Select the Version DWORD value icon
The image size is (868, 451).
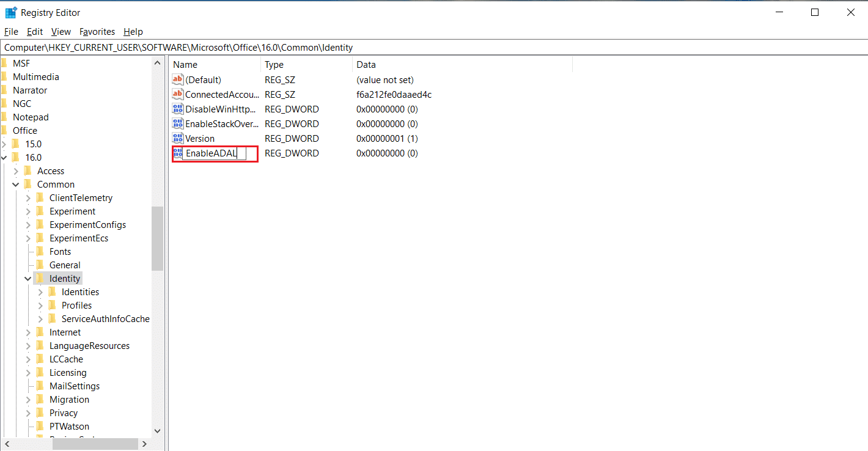point(178,138)
